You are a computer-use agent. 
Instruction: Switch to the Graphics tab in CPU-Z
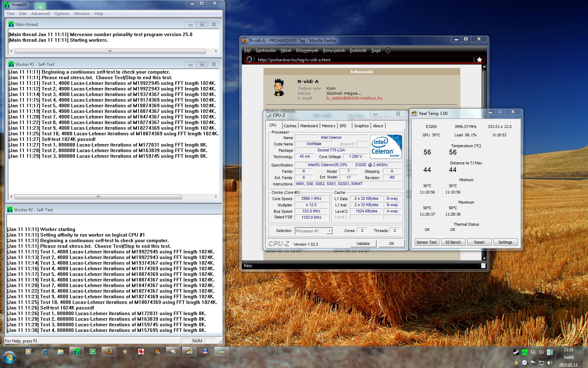tap(361, 126)
